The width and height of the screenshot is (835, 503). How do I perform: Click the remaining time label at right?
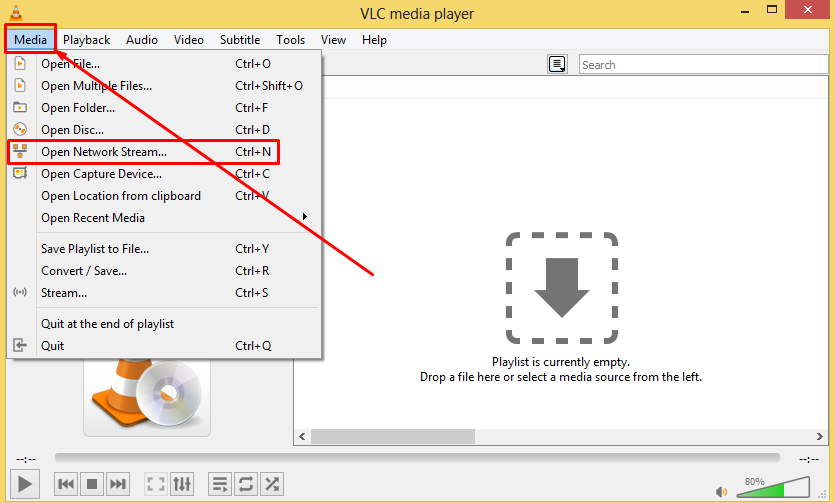[x=808, y=459]
